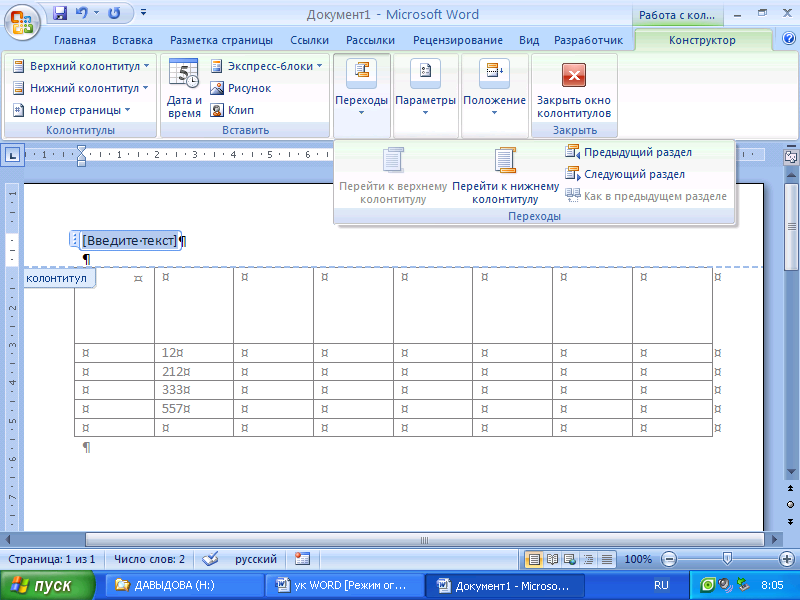This screenshot has height=600, width=800.
Task: Click the vertical scrollbar down arrow
Action: (x=790, y=472)
